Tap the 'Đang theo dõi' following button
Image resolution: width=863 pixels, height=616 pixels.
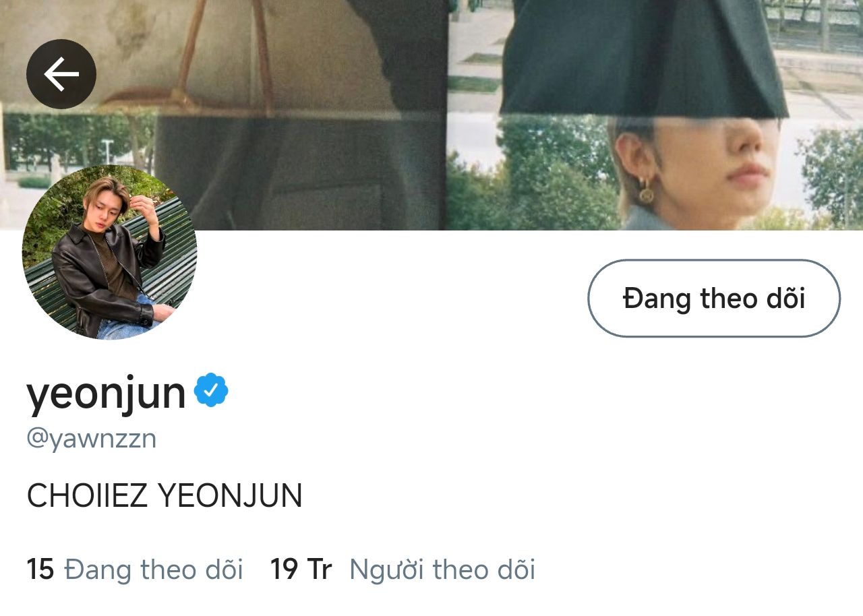pyautogui.click(x=714, y=299)
